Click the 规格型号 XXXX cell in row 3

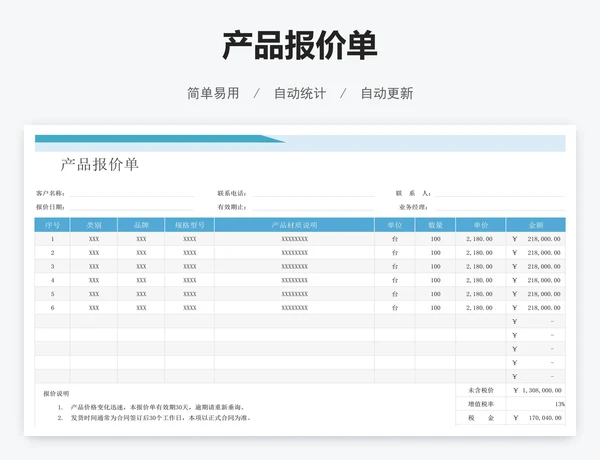point(190,266)
